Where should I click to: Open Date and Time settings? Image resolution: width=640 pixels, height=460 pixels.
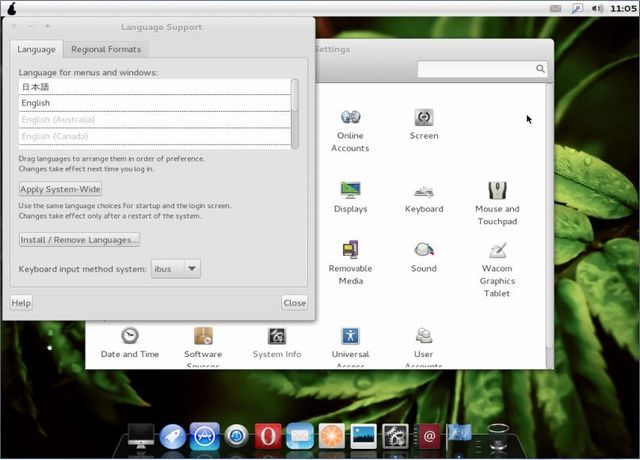click(x=129, y=336)
